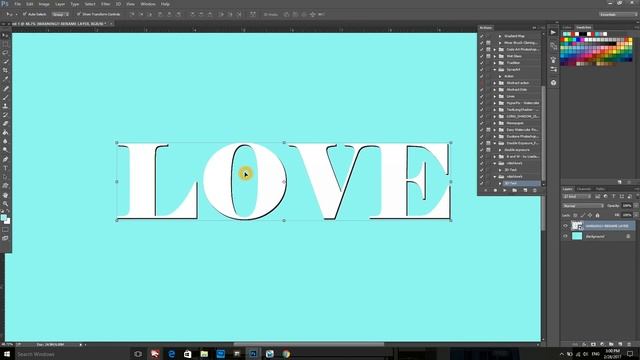Lock transparent pixels in Layers panel
Screen dimensions: 640x360
(576, 215)
